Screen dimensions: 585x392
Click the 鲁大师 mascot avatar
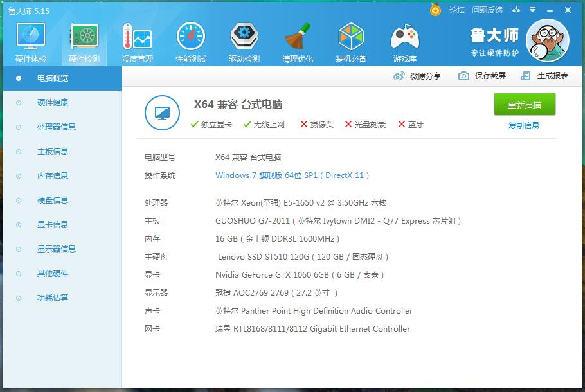pos(547,40)
